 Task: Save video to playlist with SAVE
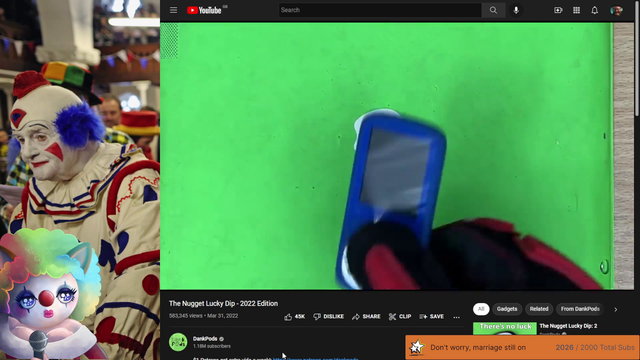(x=431, y=317)
